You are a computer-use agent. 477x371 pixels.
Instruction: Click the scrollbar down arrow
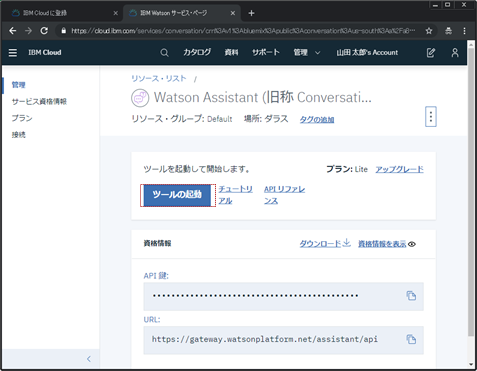pos(471,364)
